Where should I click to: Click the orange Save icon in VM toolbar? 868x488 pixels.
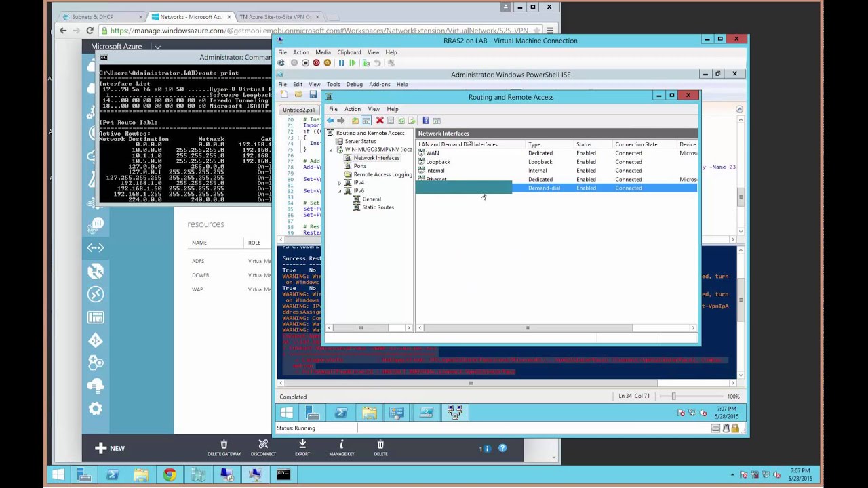coord(328,63)
